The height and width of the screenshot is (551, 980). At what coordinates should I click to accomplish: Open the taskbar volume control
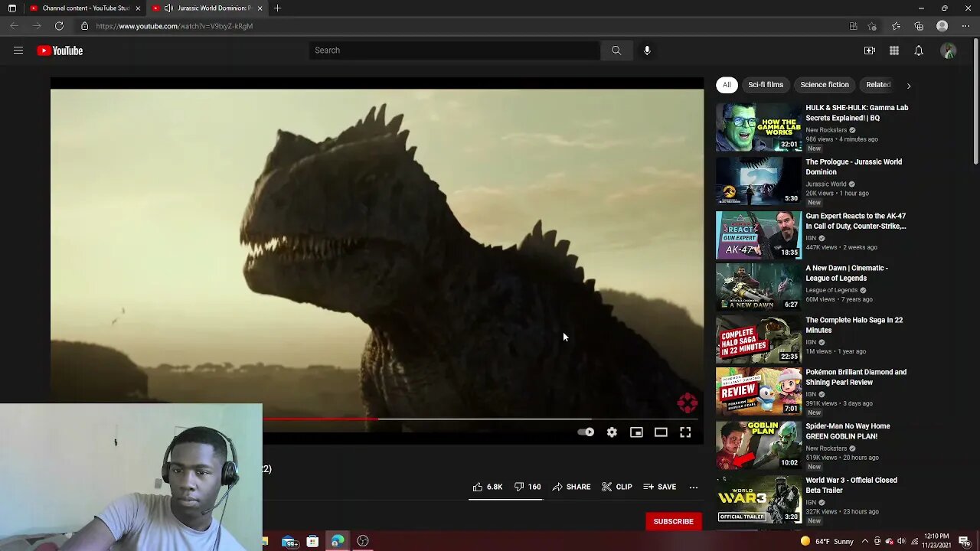click(x=901, y=542)
